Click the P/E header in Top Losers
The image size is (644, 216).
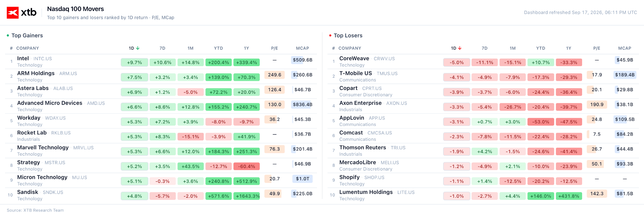597,48
